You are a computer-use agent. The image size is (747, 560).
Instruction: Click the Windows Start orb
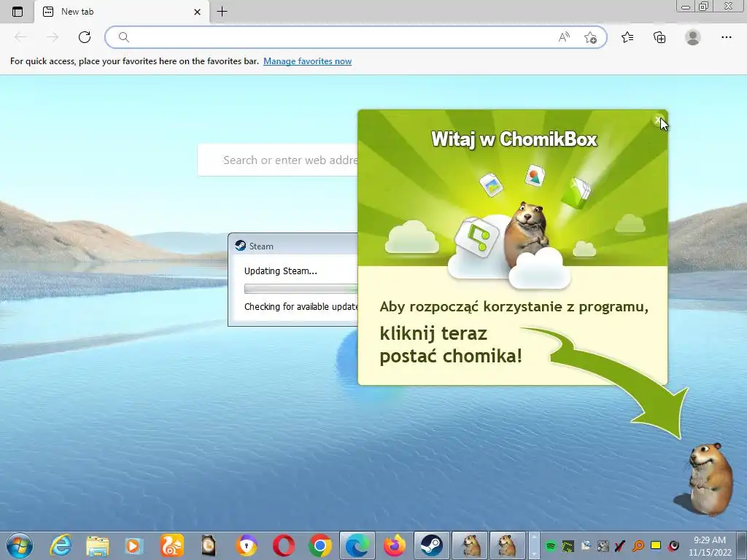pos(20,545)
